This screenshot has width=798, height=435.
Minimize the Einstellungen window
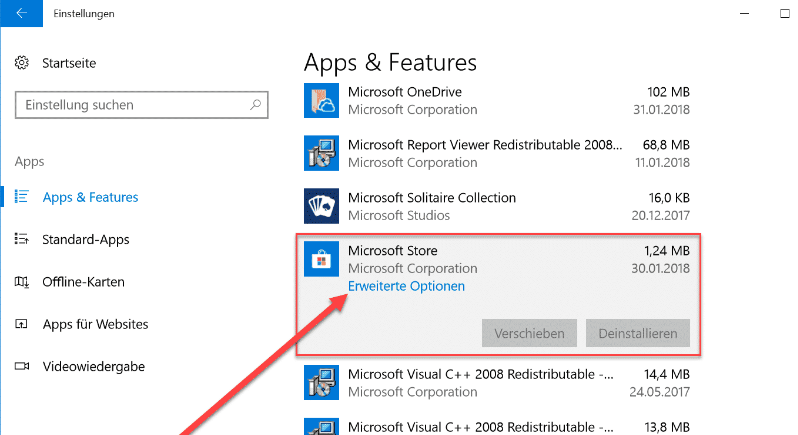click(x=745, y=13)
